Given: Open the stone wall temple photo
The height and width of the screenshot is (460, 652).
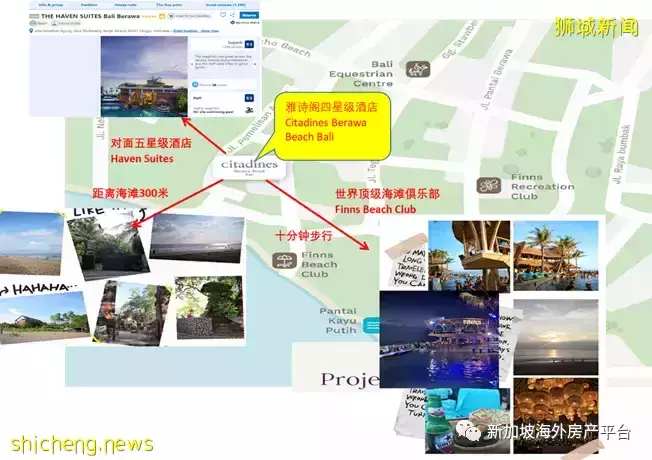Looking at the screenshot, I should tap(209, 308).
